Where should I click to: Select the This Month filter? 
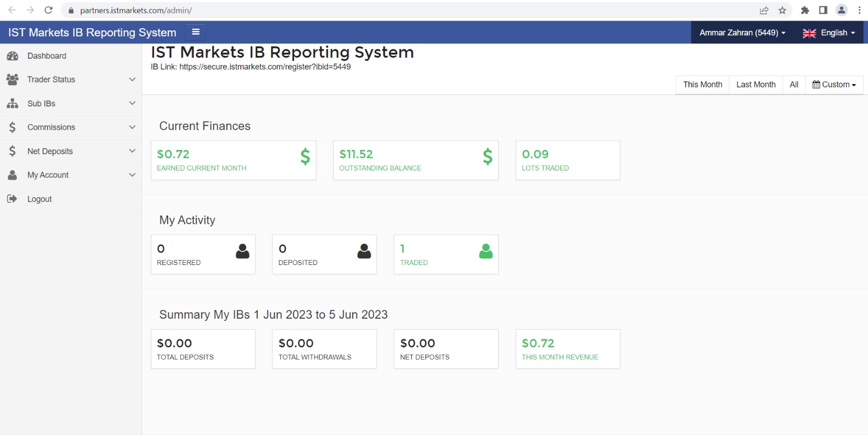[703, 85]
